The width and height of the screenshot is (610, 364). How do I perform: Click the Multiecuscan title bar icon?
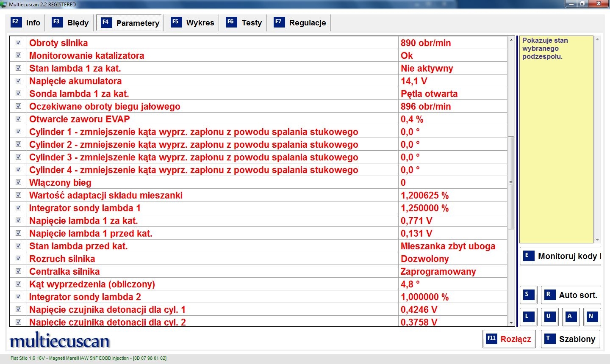tap(4, 4)
